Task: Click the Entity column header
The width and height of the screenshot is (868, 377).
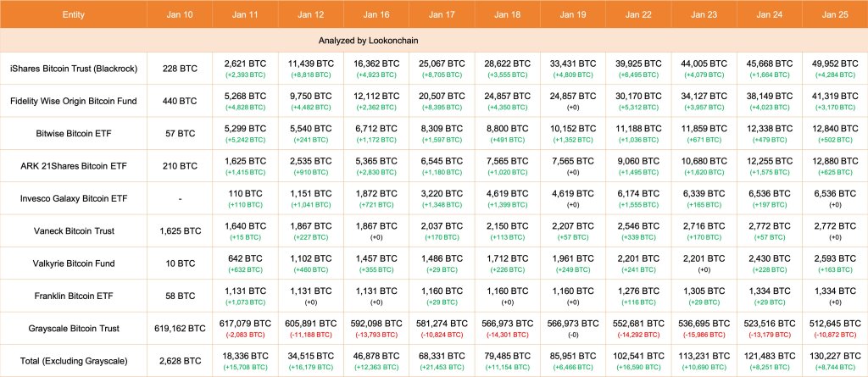Action: (x=74, y=14)
